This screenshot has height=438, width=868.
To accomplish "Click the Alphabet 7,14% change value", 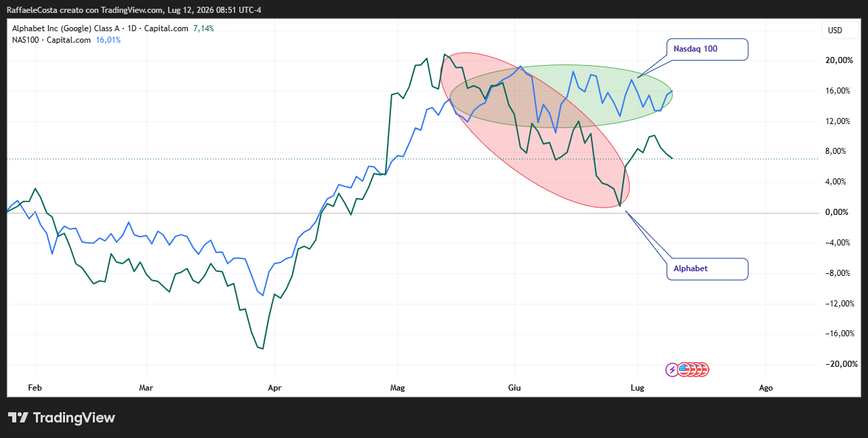I will point(203,28).
